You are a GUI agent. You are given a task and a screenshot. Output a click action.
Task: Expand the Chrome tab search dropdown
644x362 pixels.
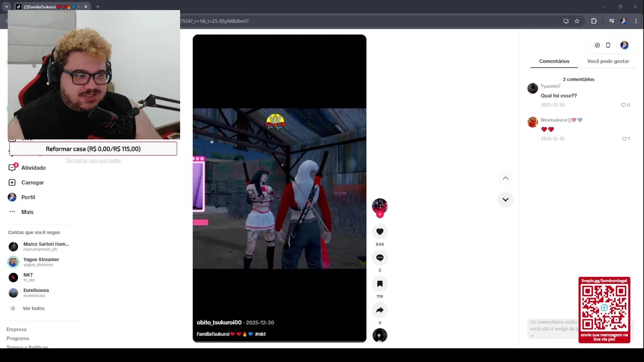[7, 7]
